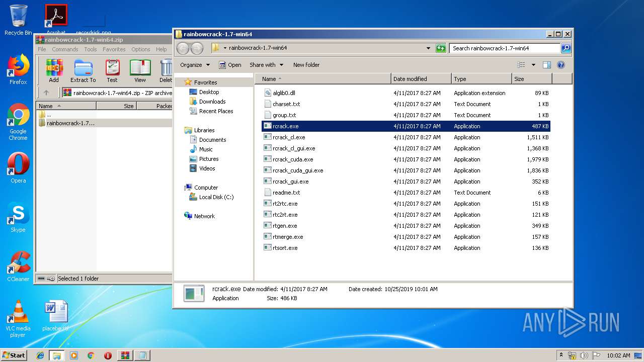Image resolution: width=644 pixels, height=362 pixels.
Task: Open WinRAR Tools menu
Action: point(91,49)
